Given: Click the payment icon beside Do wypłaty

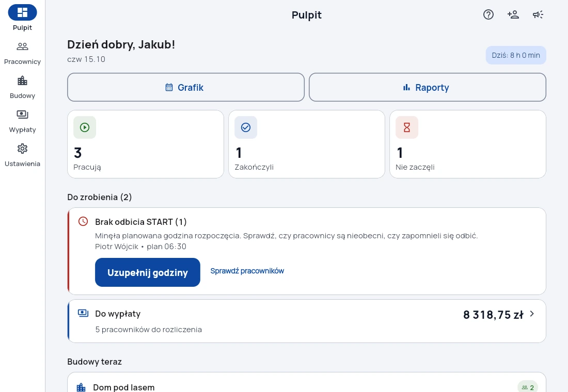Looking at the screenshot, I should tap(83, 313).
